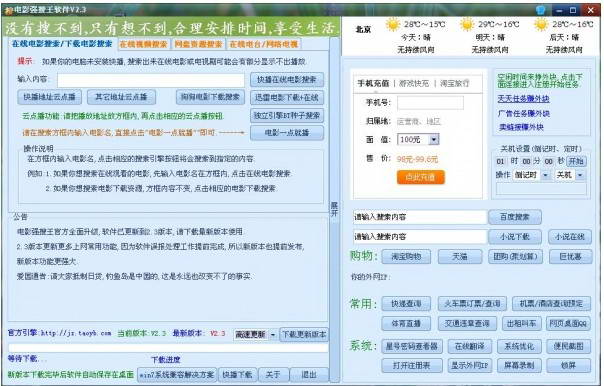Click the 快播地址云点播 button
604x386 pixels.
(x=49, y=97)
